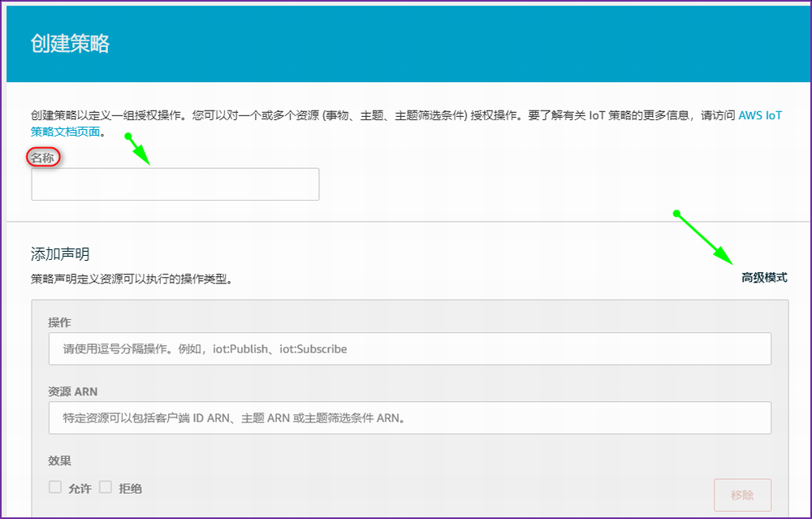Tick the 拒绝 effect checkbox
812x519 pixels.
[x=106, y=487]
